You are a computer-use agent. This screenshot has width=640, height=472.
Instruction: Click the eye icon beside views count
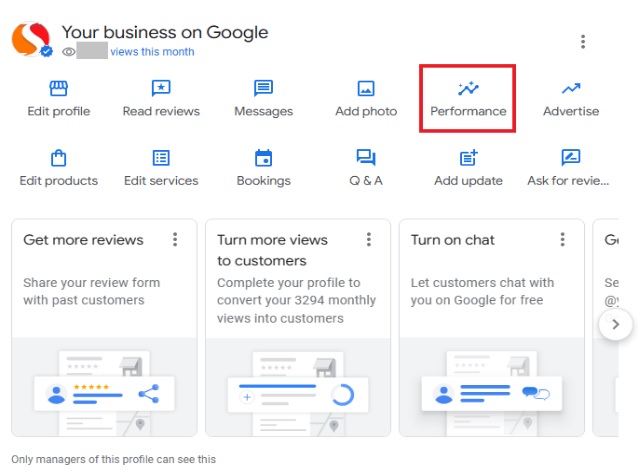(x=69, y=52)
